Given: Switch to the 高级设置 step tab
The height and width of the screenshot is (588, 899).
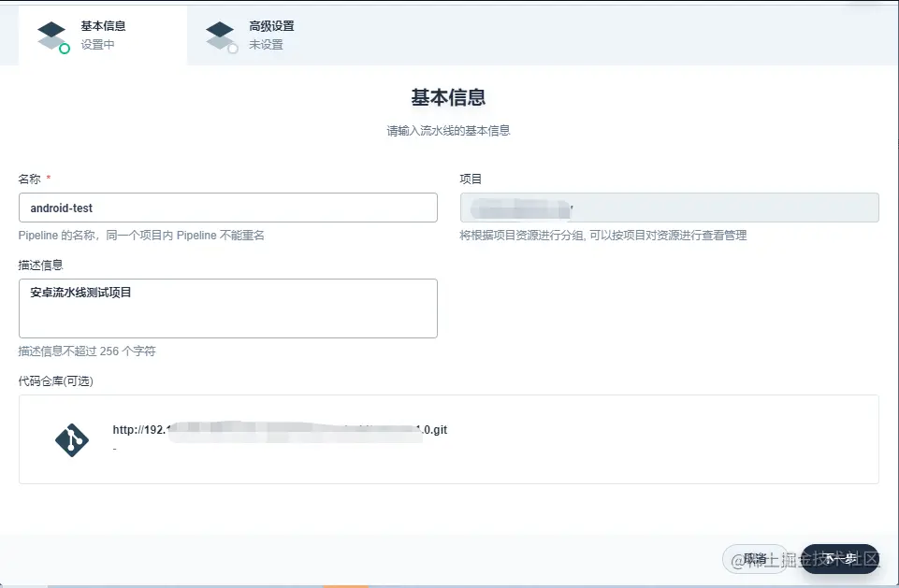Looking at the screenshot, I should [271, 36].
